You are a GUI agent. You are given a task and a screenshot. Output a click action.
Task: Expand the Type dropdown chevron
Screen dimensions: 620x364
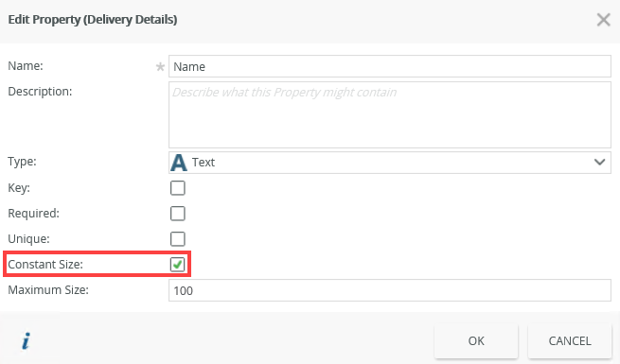[599, 163]
